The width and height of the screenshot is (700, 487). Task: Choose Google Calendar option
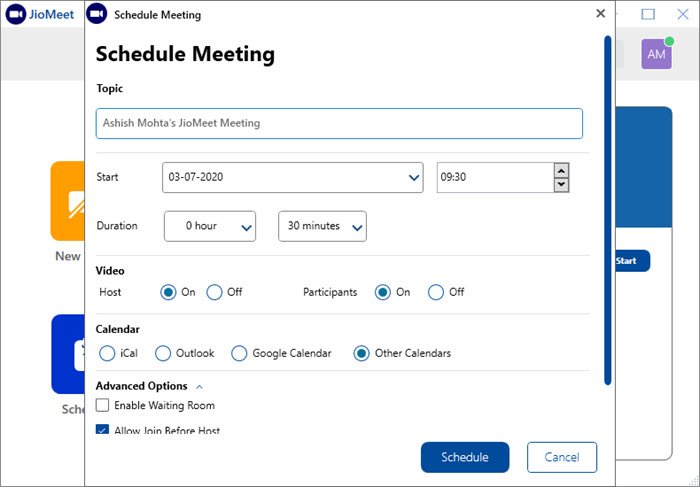click(x=239, y=353)
